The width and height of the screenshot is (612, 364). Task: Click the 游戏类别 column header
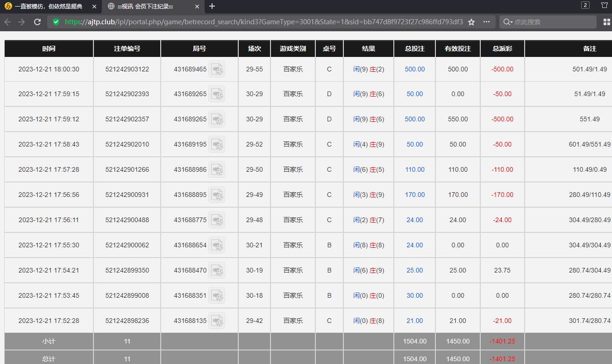point(293,49)
